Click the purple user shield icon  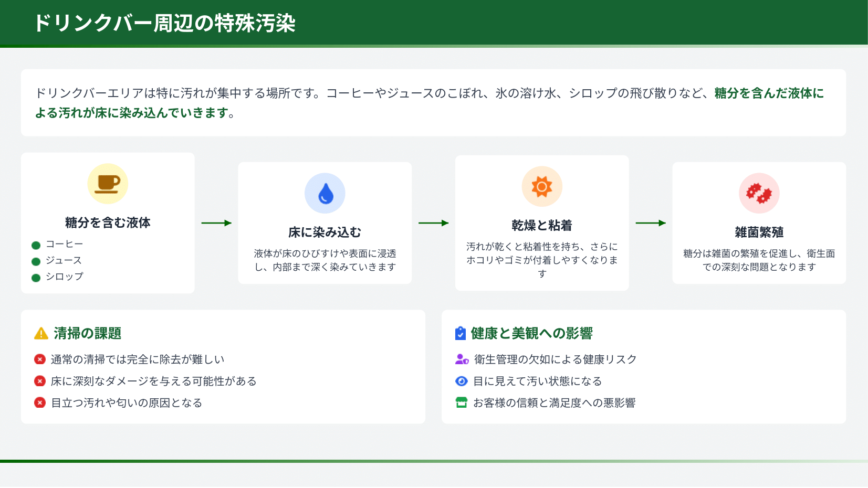click(x=462, y=359)
